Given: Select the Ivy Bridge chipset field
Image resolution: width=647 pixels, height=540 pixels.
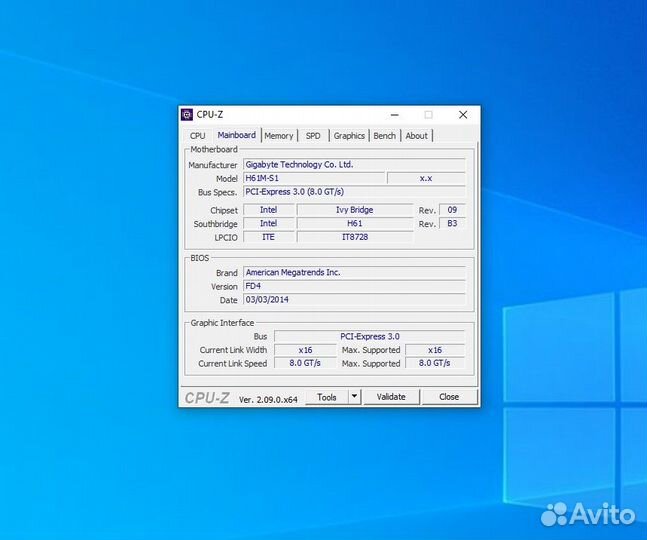Looking at the screenshot, I should 354,210.
